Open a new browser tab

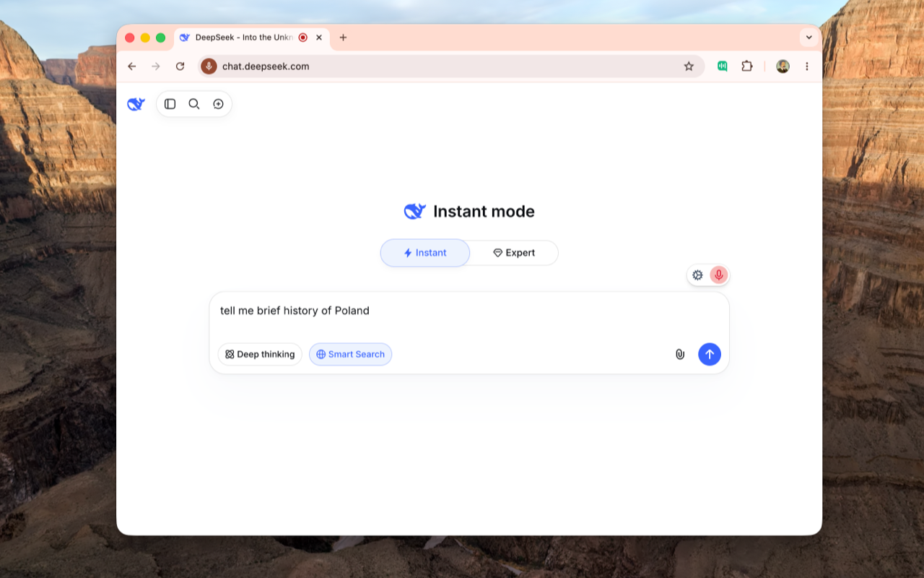(343, 38)
